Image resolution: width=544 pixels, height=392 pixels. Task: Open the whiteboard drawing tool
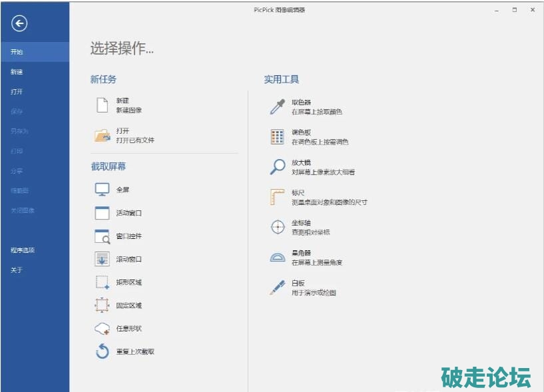(277, 288)
